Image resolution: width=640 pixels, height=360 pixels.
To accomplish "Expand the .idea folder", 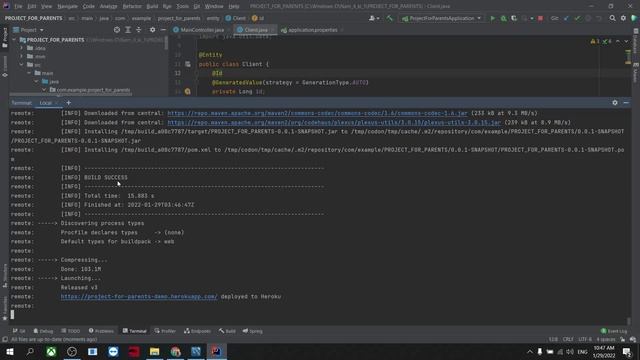I will [22, 48].
